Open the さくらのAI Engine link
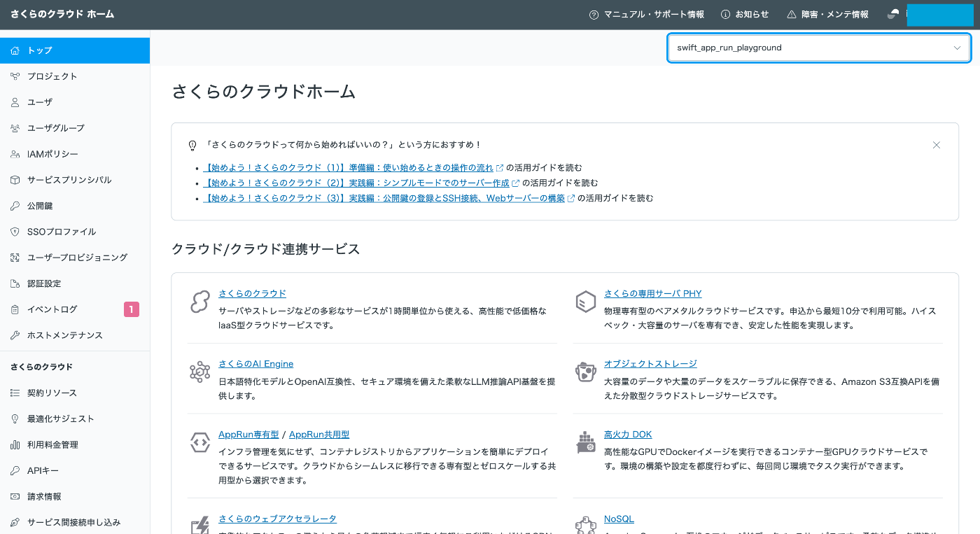980x534 pixels. (x=255, y=364)
